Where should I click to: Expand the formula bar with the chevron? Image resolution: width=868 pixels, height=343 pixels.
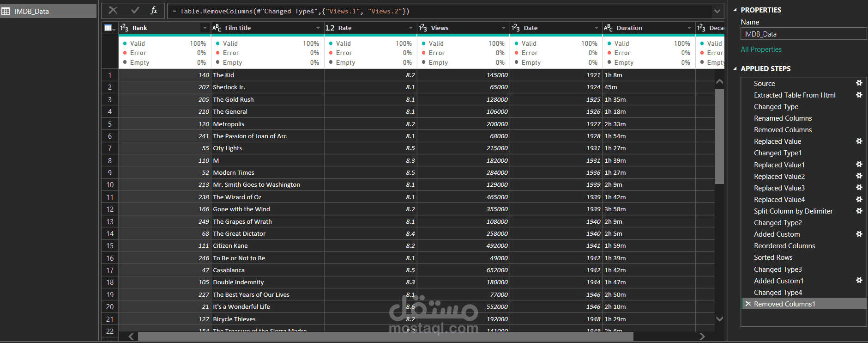[717, 11]
